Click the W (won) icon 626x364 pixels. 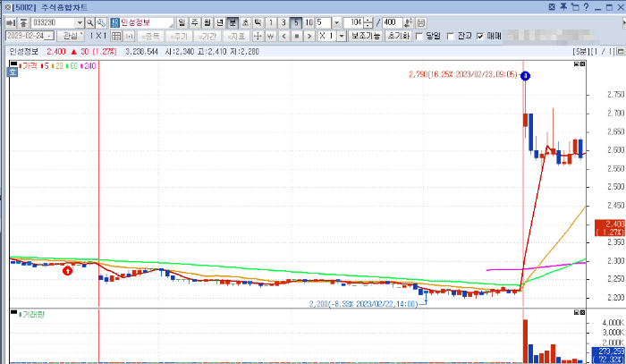click(271, 37)
